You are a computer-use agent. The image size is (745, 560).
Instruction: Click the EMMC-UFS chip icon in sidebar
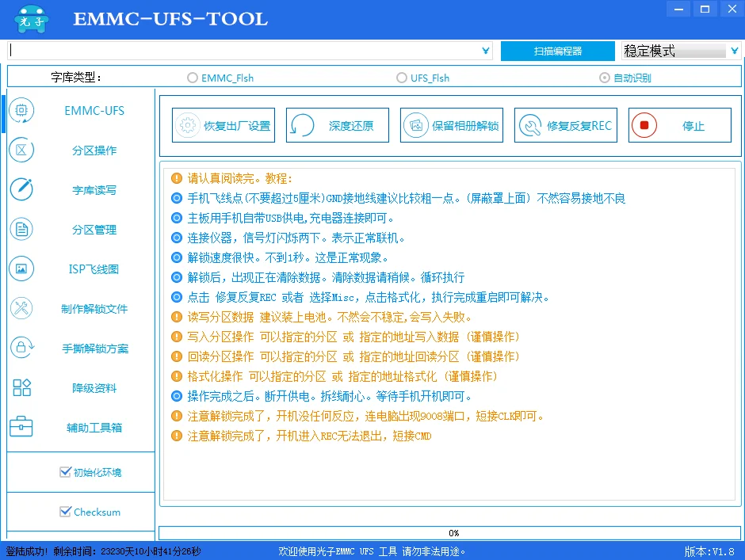coord(21,110)
